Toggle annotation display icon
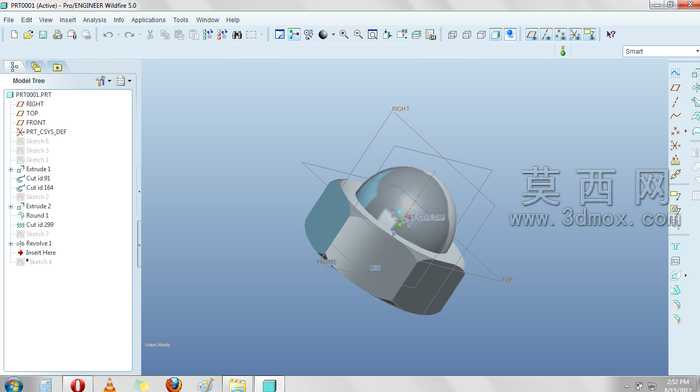This screenshot has height=392, width=700. point(589,34)
